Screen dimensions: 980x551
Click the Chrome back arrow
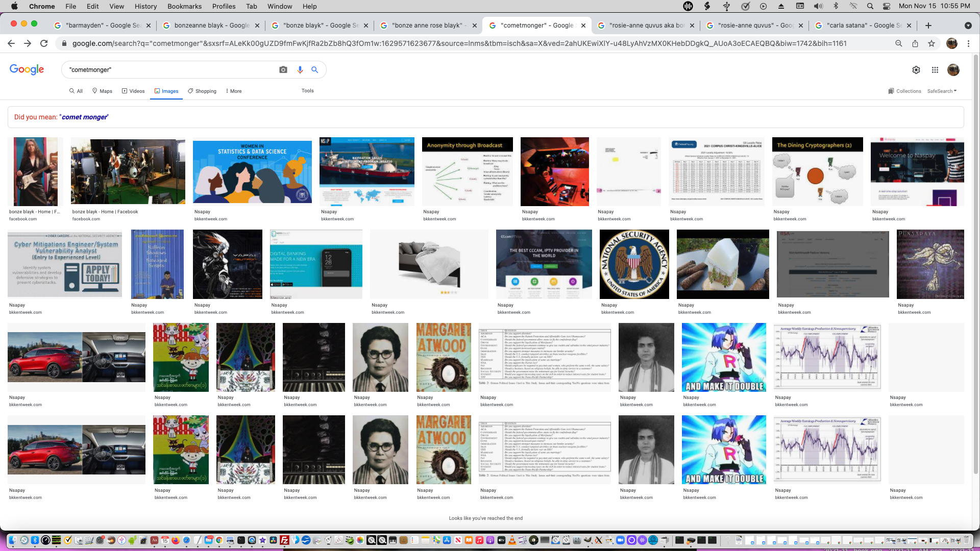[x=11, y=43]
